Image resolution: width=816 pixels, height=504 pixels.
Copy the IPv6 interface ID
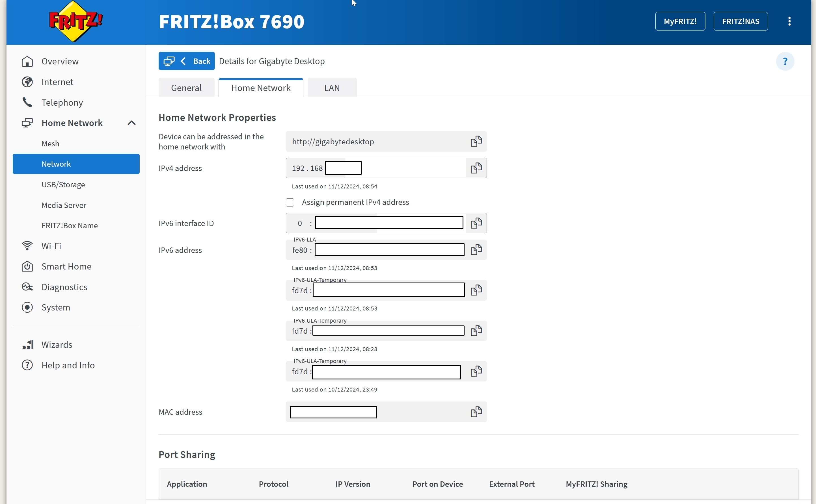476,223
